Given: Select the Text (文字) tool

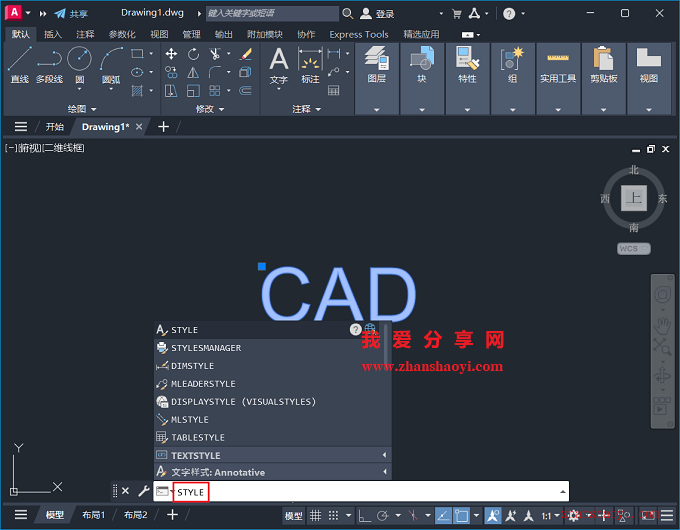Looking at the screenshot, I should point(278,65).
